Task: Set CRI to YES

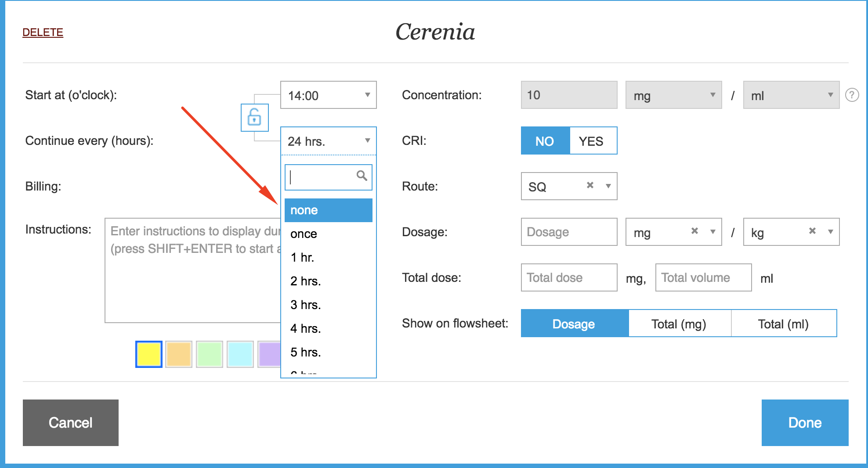Action: [x=593, y=141]
